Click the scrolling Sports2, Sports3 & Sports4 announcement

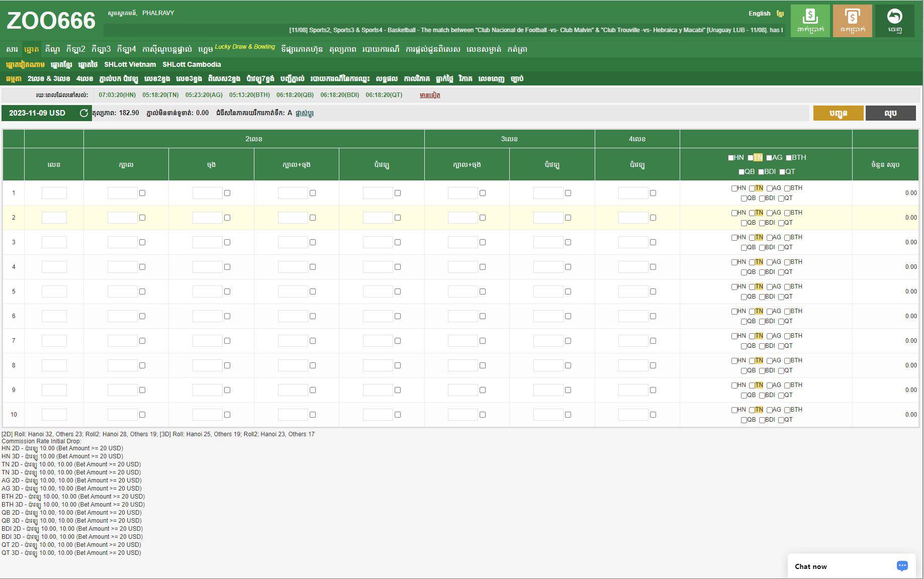pos(536,30)
